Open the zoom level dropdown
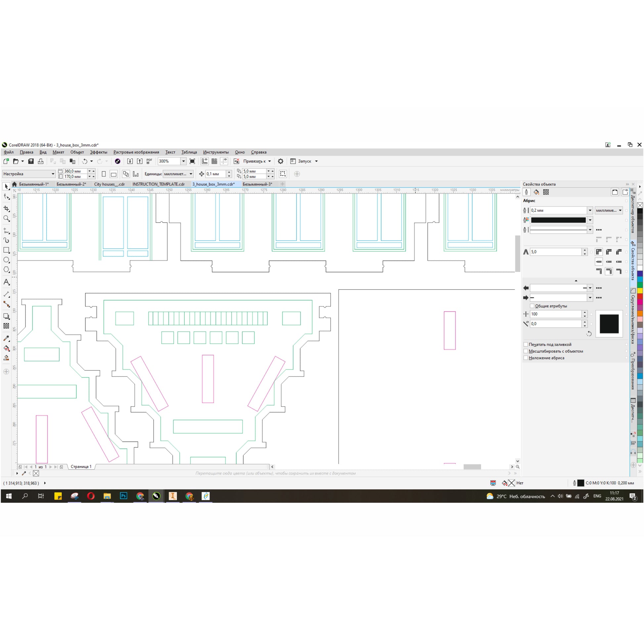 (183, 161)
